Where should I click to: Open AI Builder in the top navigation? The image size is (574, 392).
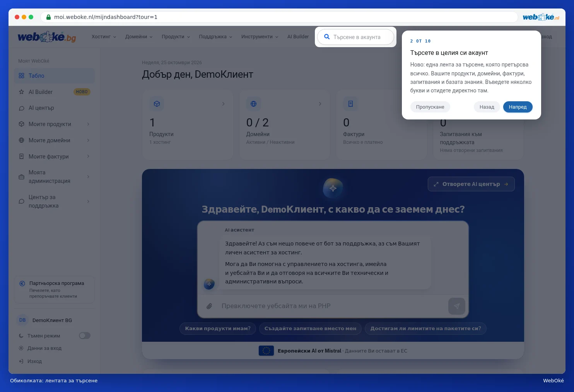(298, 37)
